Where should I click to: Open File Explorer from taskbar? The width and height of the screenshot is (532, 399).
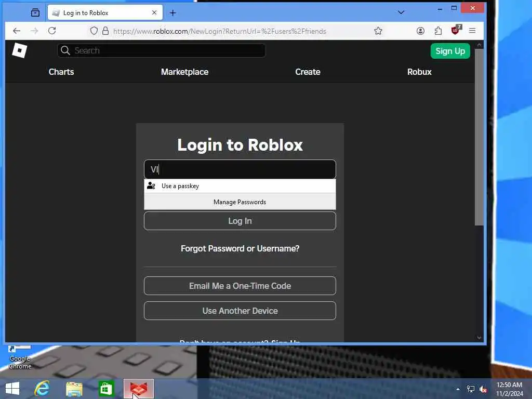pos(74,389)
